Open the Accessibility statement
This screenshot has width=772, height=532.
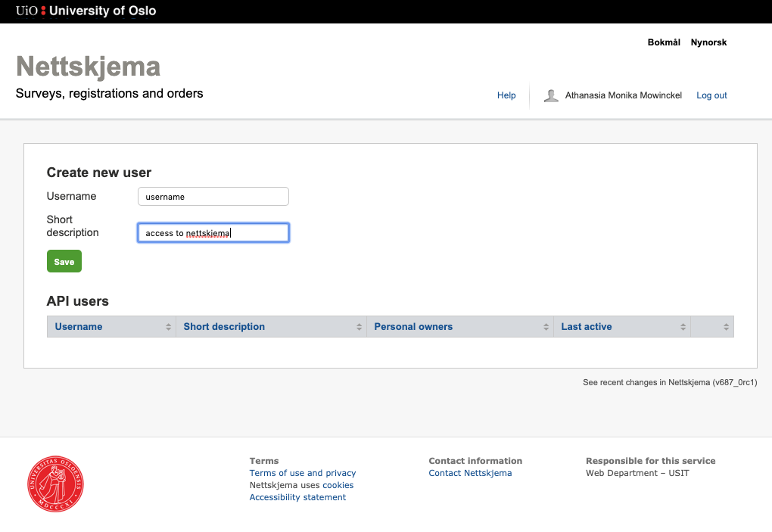[297, 497]
